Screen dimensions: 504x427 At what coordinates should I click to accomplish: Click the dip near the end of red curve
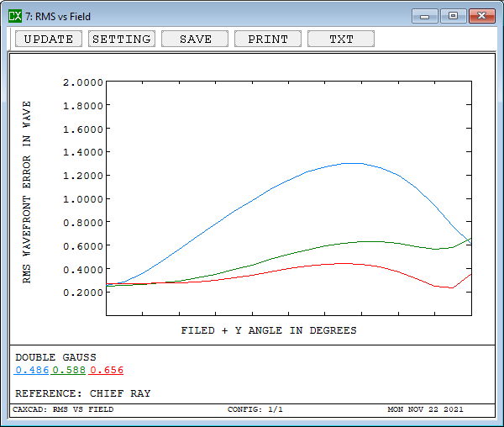(452, 287)
